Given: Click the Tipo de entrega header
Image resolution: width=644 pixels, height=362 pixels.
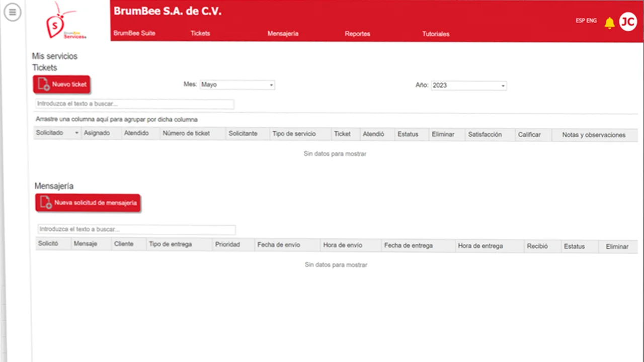Looking at the screenshot, I should click(179, 244).
